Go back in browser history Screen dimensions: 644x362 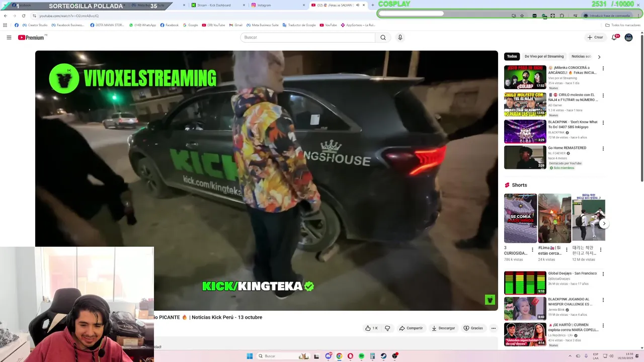tap(6, 16)
